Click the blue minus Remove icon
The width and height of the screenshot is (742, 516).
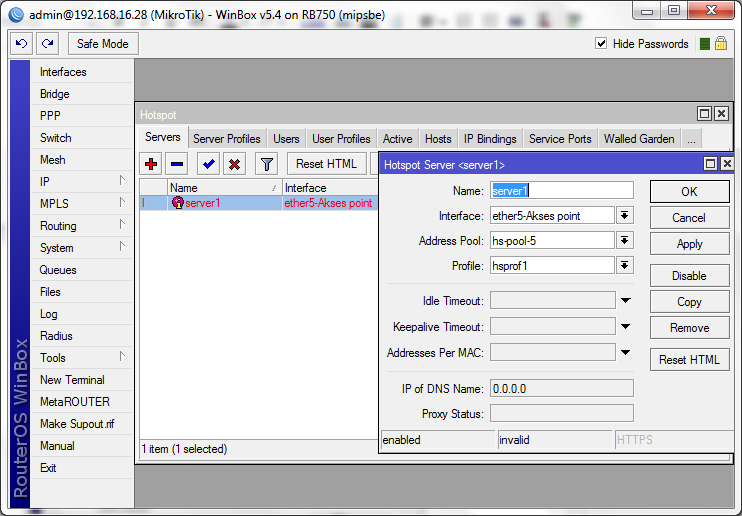(x=177, y=164)
